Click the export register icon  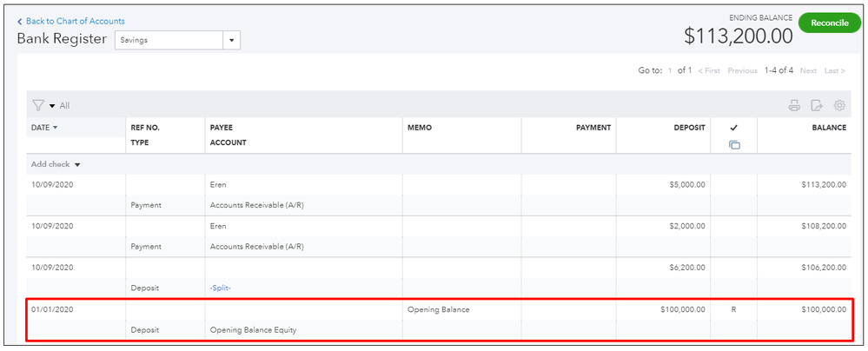[817, 106]
